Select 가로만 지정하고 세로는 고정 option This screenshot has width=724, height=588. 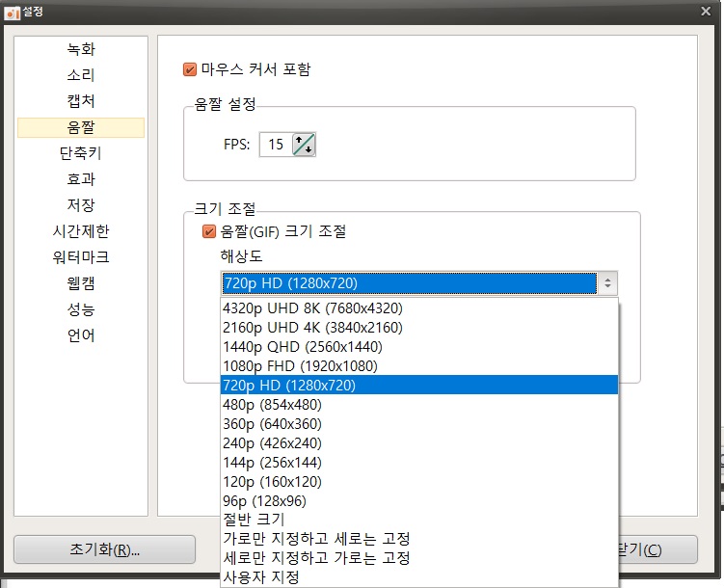pyautogui.click(x=419, y=539)
